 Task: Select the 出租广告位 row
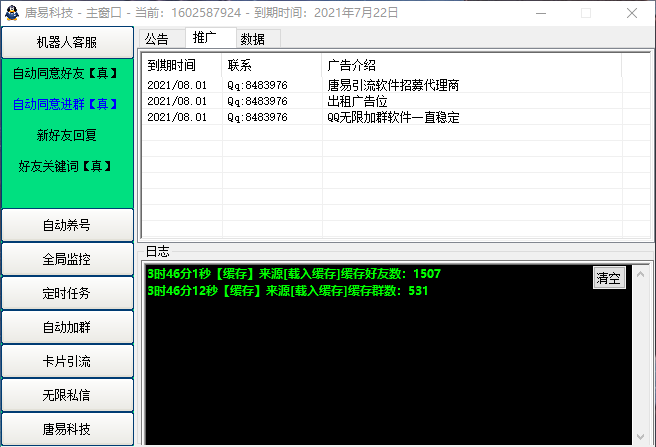(x=396, y=101)
